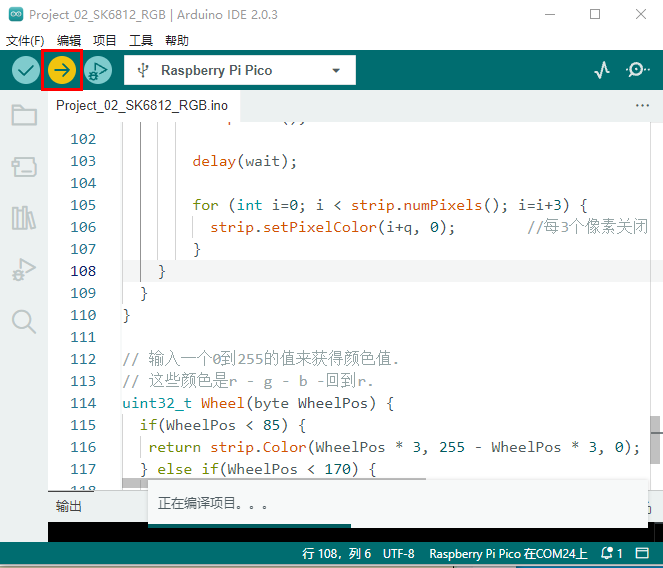Open the 工具 menu
Image resolution: width=663 pixels, height=568 pixels.
click(x=141, y=41)
